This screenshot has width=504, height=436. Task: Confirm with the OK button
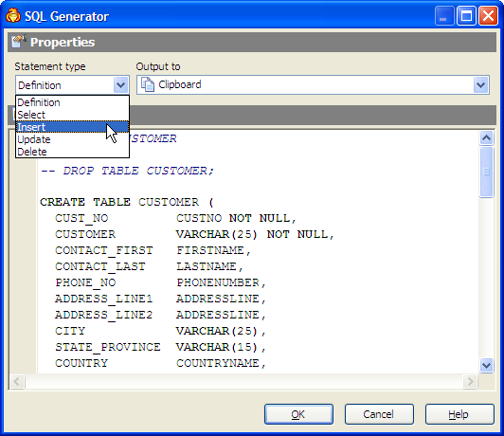tap(298, 414)
